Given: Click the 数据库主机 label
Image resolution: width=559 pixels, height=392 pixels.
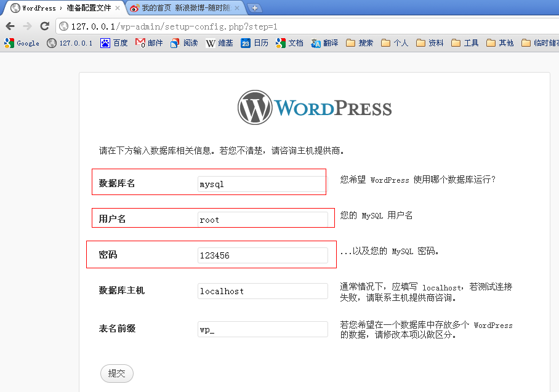Looking at the screenshot, I should 121,290.
